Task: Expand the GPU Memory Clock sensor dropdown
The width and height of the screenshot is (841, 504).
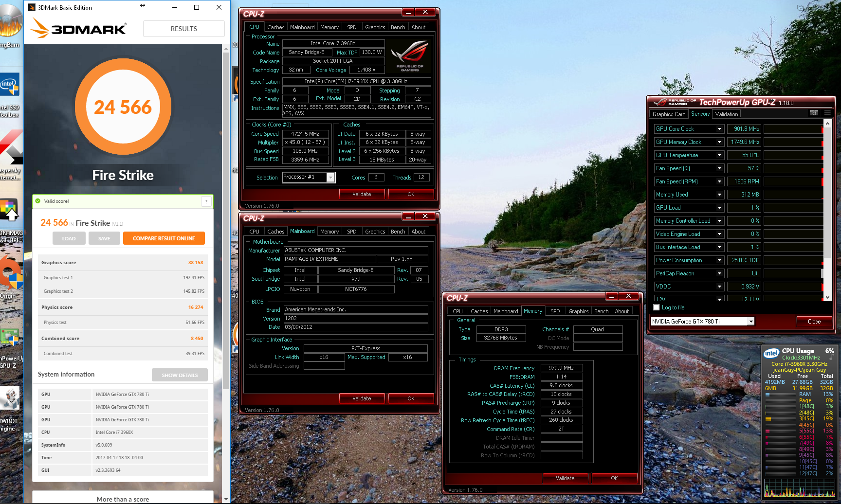Action: pyautogui.click(x=719, y=142)
